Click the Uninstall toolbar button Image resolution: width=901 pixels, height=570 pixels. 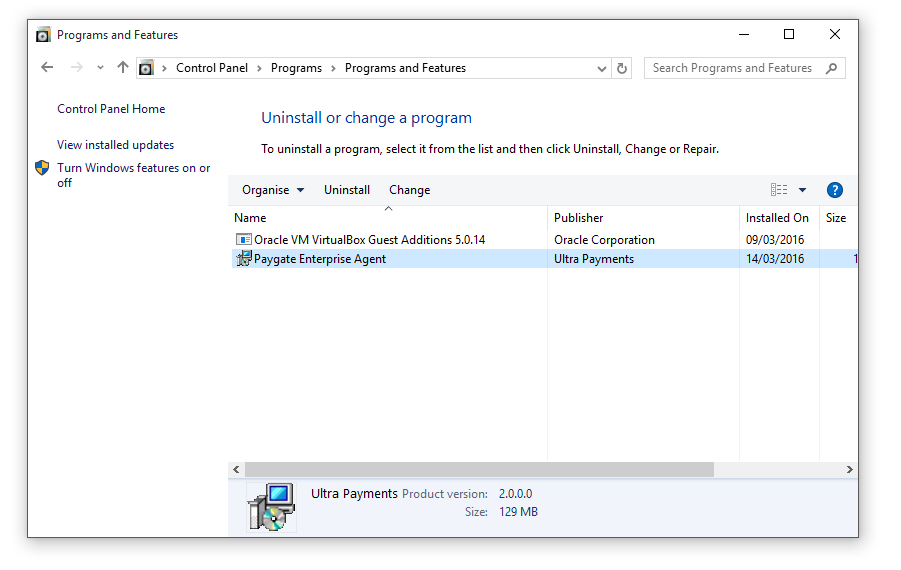[x=346, y=190]
